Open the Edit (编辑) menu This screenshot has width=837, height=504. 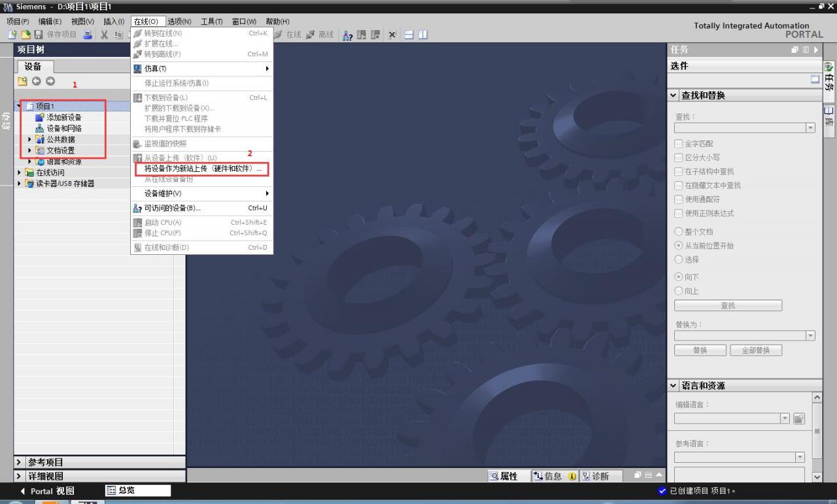coord(50,22)
